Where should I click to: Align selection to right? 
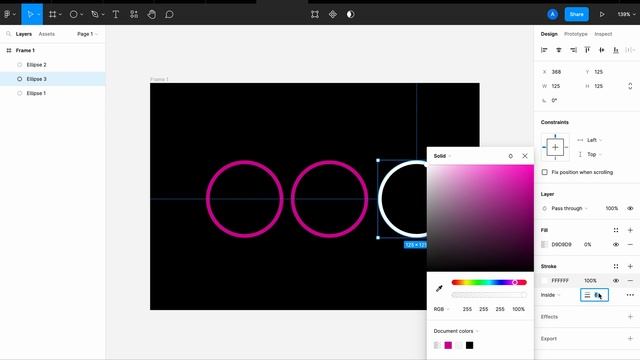click(x=573, y=50)
